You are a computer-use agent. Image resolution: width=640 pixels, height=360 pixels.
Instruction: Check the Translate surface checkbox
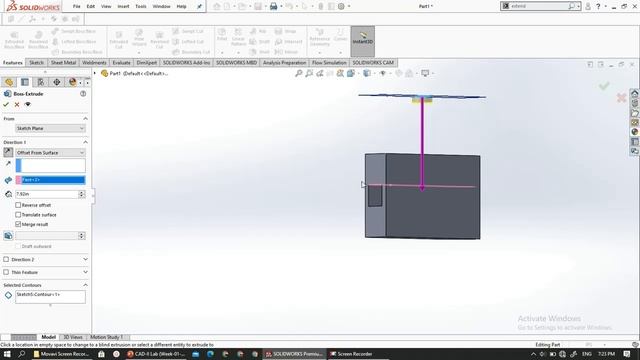pyautogui.click(x=18, y=215)
